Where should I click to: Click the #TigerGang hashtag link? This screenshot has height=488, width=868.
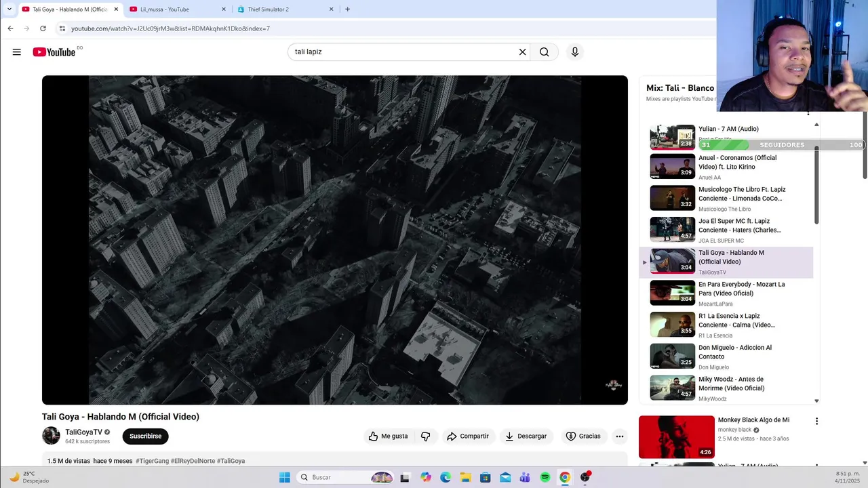152,461
